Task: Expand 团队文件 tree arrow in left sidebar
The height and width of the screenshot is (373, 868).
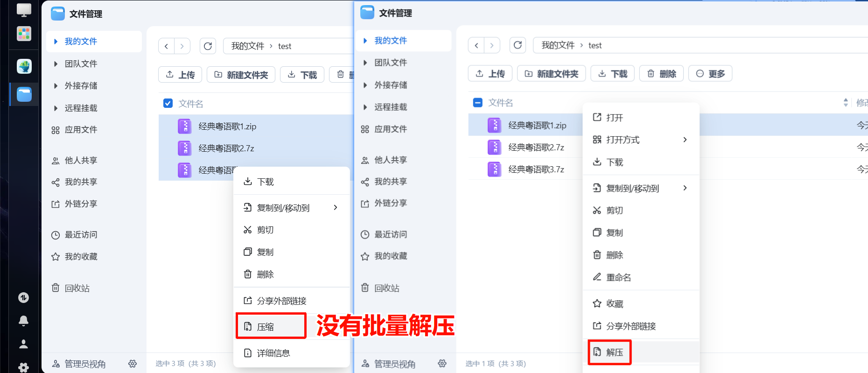Action: pyautogui.click(x=56, y=64)
